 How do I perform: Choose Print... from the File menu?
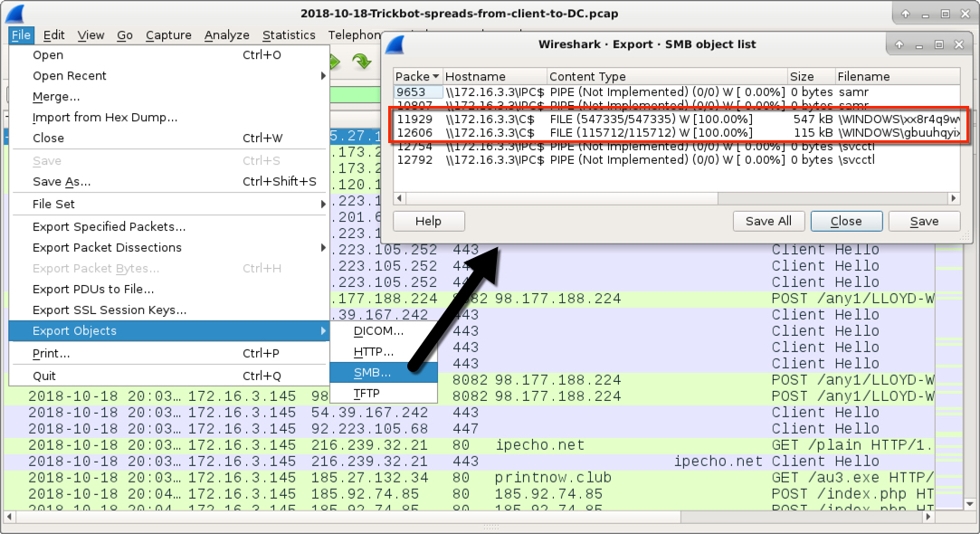[x=169, y=353]
